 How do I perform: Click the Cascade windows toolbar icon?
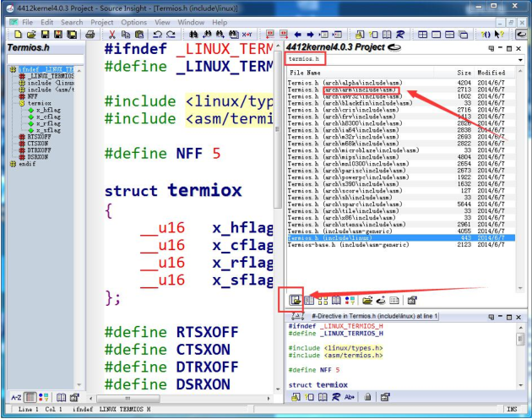point(463,35)
